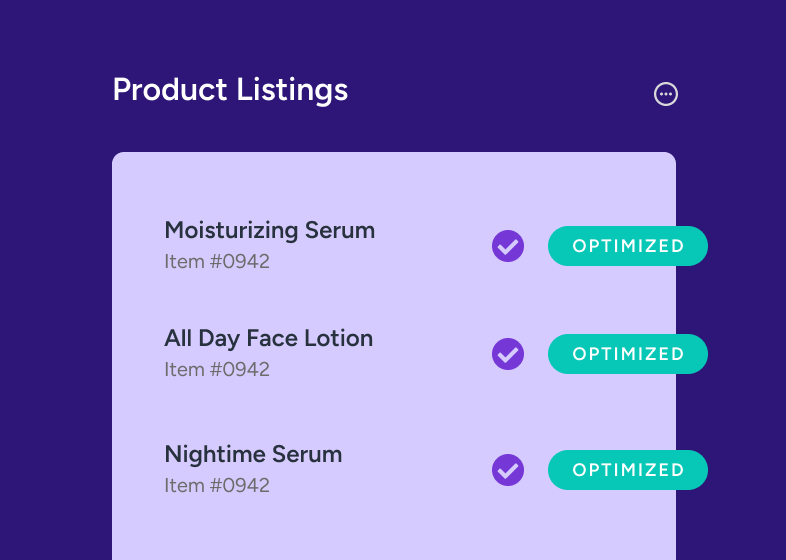Image resolution: width=786 pixels, height=560 pixels.
Task: Click the Nightime Serum checkmark icon
Action: pyautogui.click(x=508, y=470)
